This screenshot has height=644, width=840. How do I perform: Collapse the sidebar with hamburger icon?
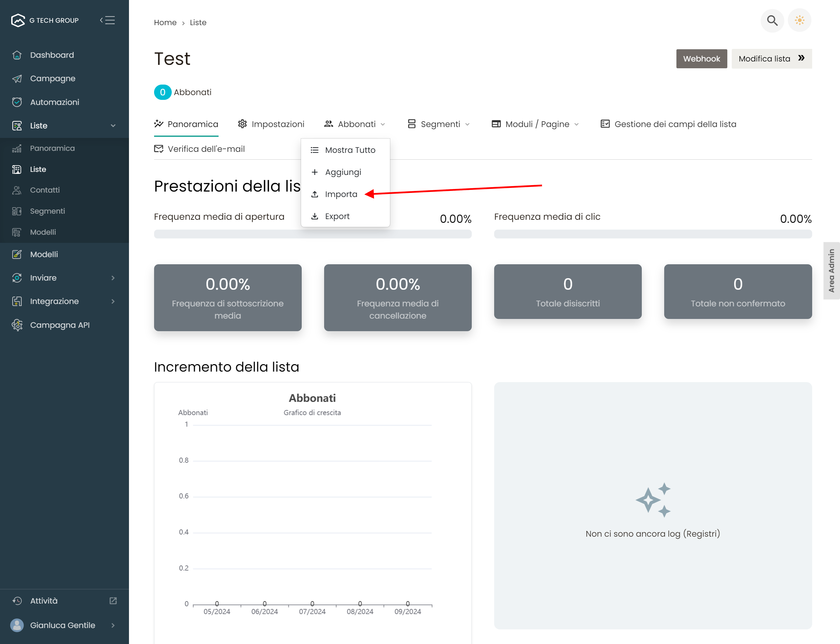coord(108,20)
